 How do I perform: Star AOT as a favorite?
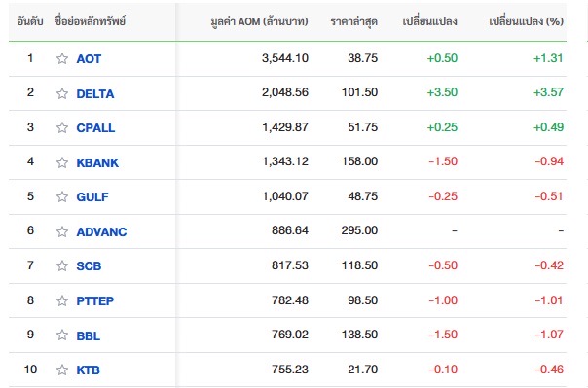point(62,58)
